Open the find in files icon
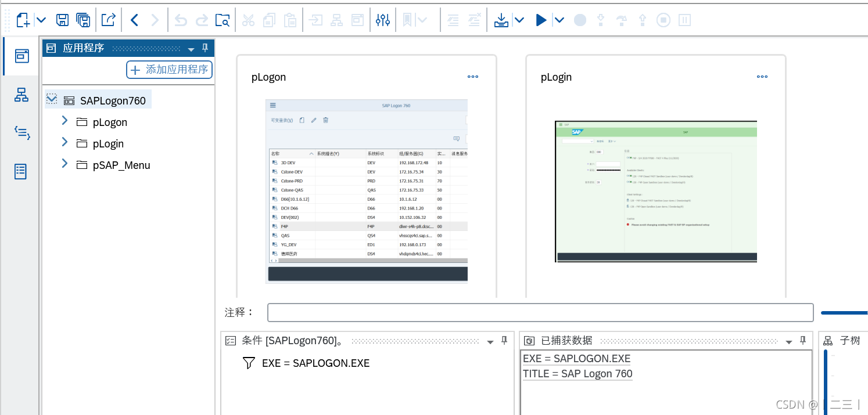The width and height of the screenshot is (868, 415). tap(223, 20)
